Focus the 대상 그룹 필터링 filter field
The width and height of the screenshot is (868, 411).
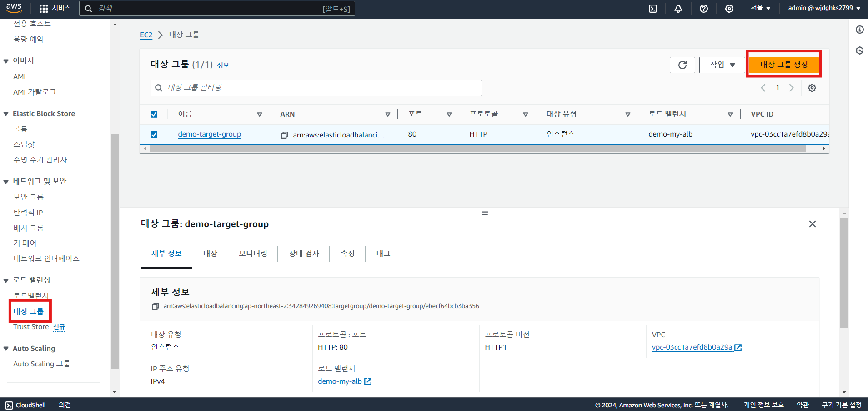(x=316, y=88)
